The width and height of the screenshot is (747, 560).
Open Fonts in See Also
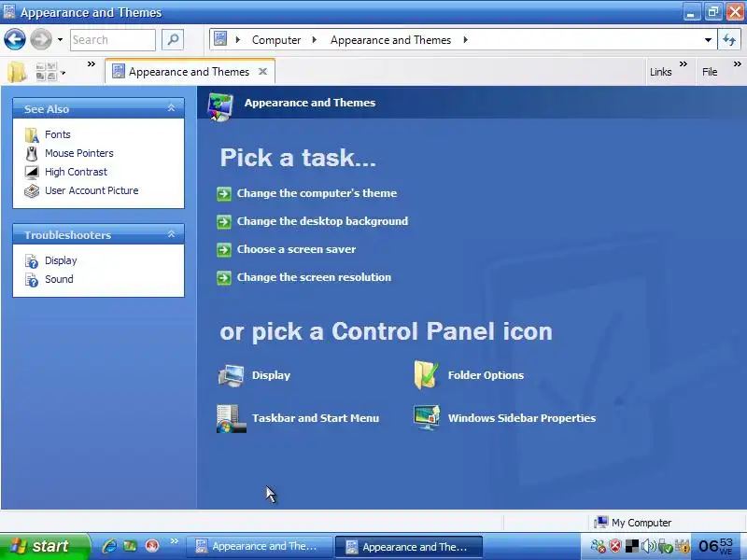(x=58, y=134)
